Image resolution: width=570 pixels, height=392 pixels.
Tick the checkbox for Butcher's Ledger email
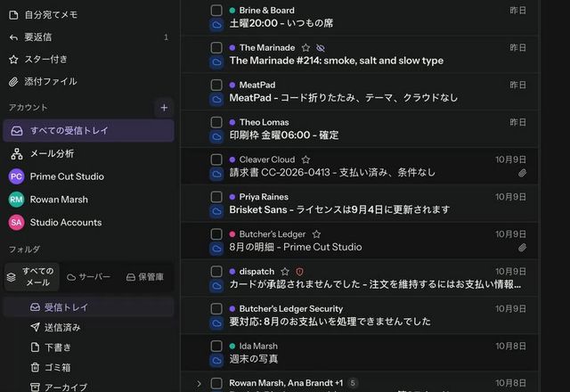(216, 234)
